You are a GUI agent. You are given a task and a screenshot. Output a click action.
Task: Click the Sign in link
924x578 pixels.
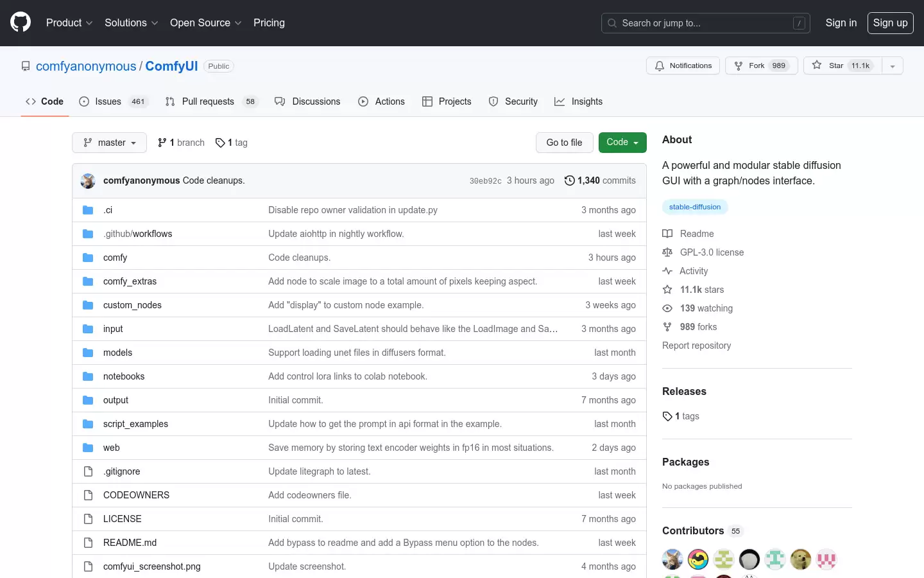click(x=841, y=22)
